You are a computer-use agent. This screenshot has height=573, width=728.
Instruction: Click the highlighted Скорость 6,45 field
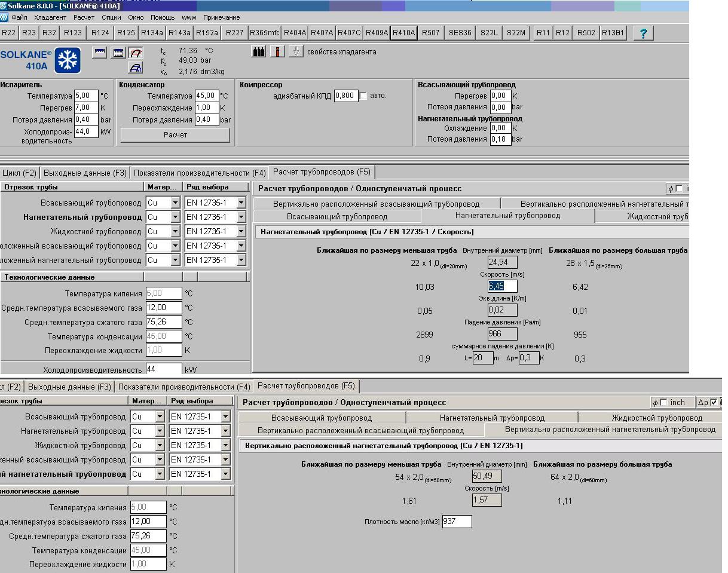click(502, 286)
